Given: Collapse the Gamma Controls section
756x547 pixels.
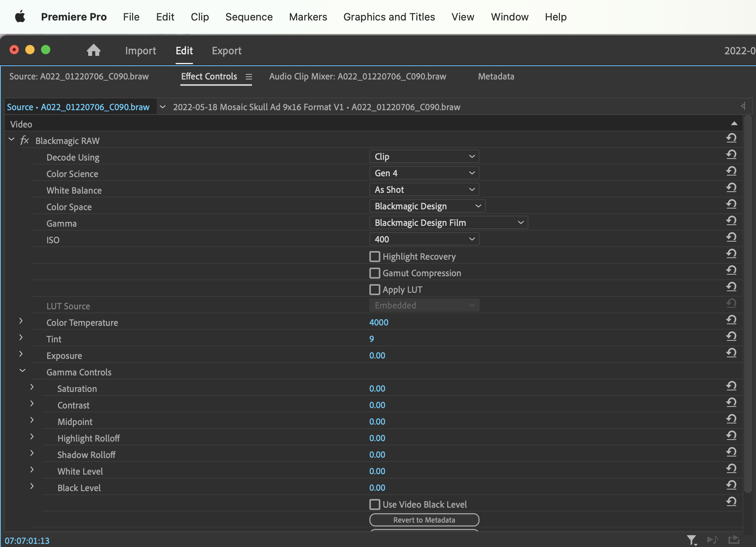Looking at the screenshot, I should coord(22,370).
